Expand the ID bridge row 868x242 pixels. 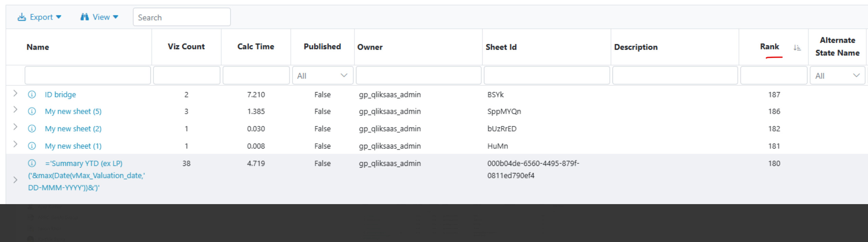click(x=15, y=93)
